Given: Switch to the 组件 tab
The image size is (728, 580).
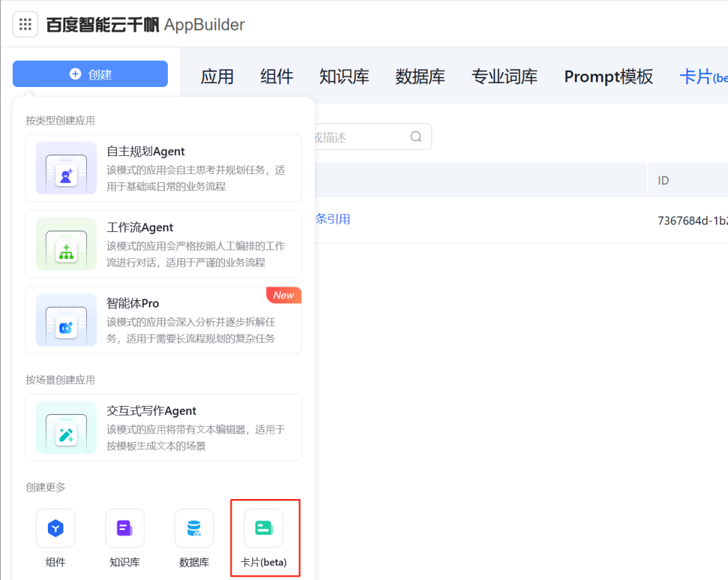Looking at the screenshot, I should [x=276, y=77].
